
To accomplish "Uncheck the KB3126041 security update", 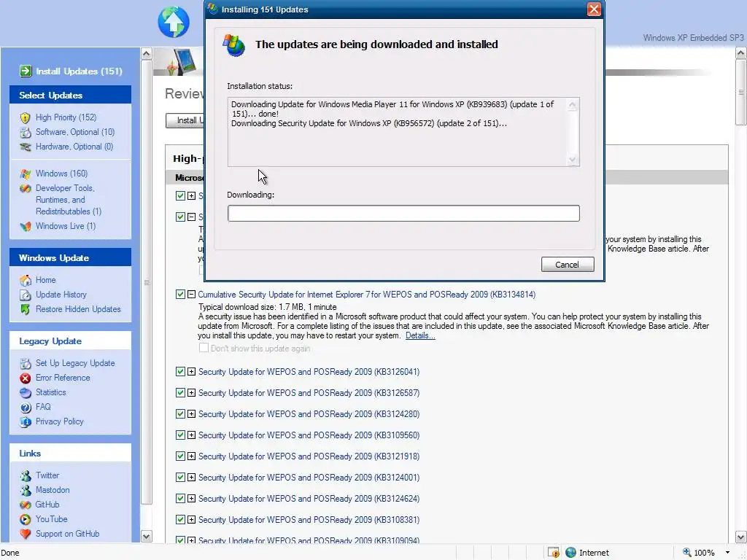I will pos(180,371).
